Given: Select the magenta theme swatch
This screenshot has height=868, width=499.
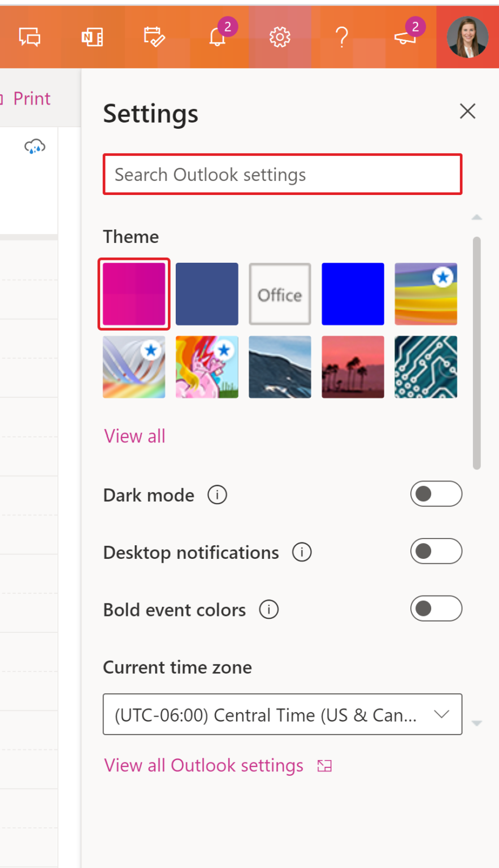Looking at the screenshot, I should 134,293.
